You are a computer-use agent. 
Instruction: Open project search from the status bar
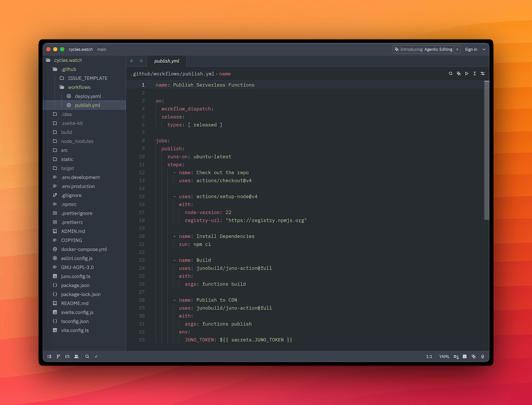(87, 356)
